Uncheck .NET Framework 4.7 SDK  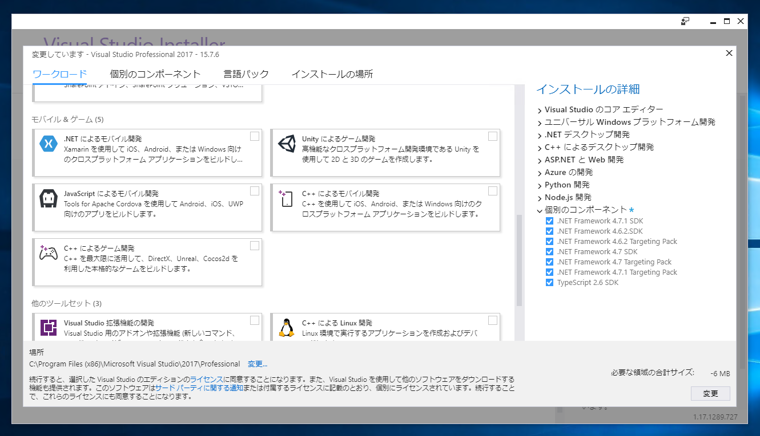(549, 251)
